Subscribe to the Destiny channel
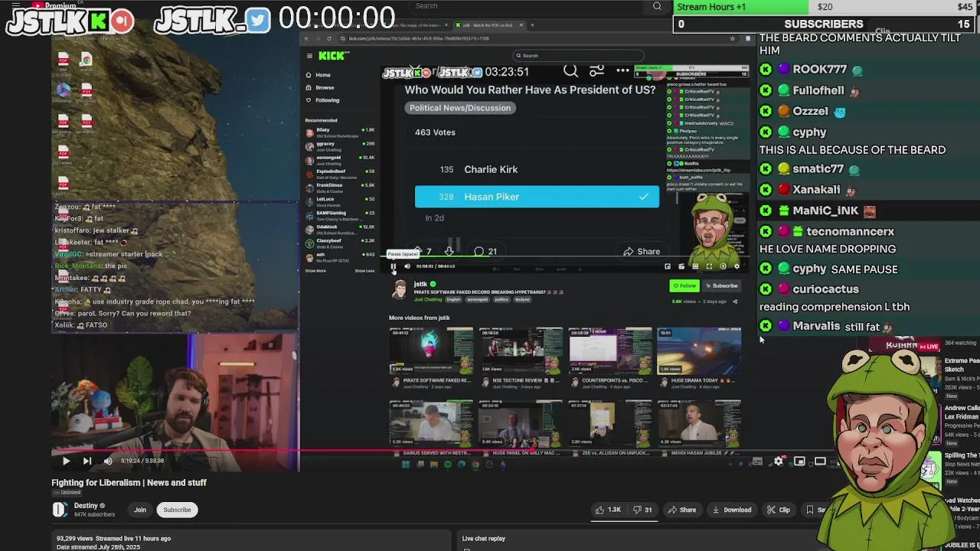The image size is (980, 551). pyautogui.click(x=177, y=510)
